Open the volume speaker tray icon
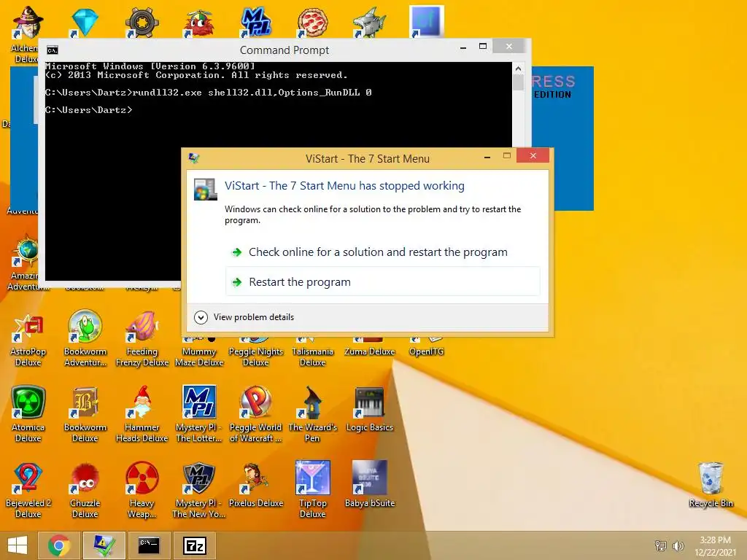 [678, 545]
